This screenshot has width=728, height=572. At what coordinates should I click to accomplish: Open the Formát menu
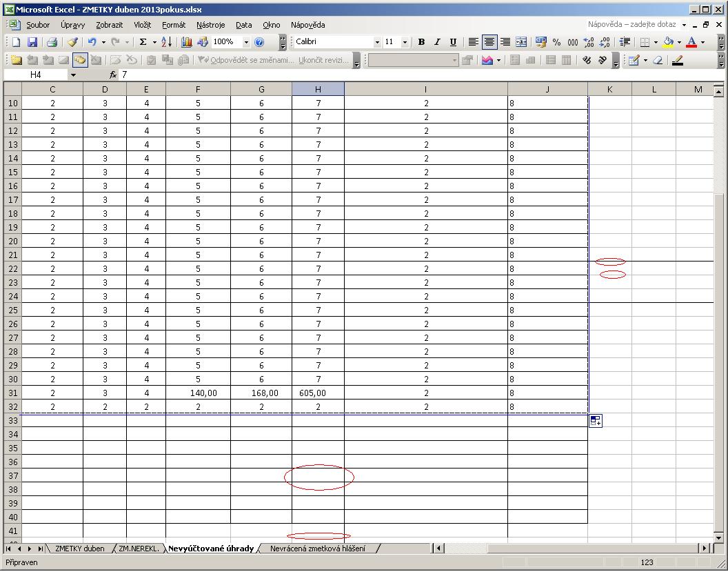coord(174,25)
